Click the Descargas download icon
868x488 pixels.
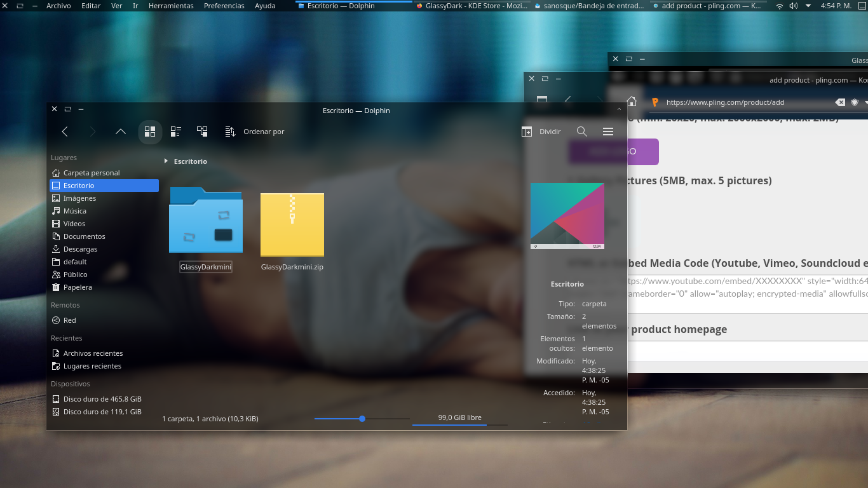tap(56, 249)
